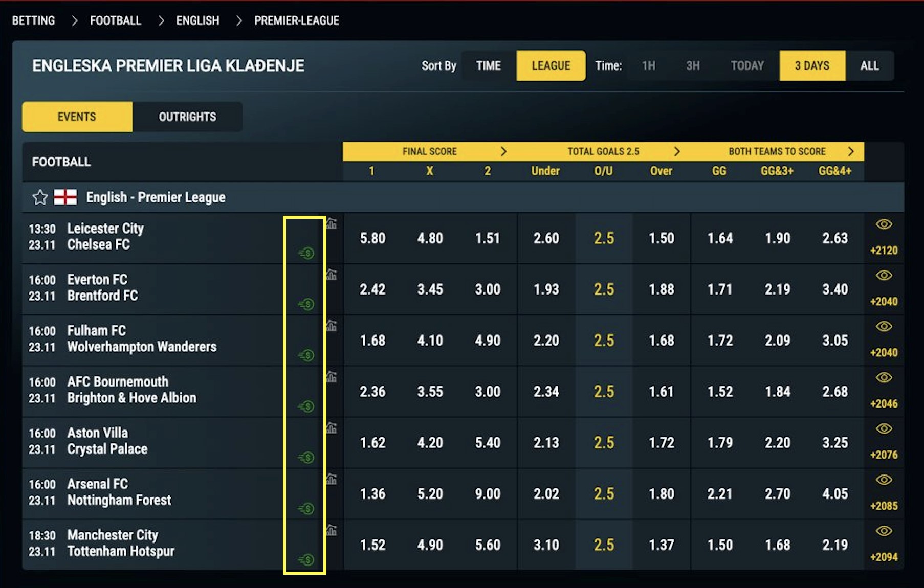
Task: Select Under 2.5 odds 3.10 Manchester City match
Action: [546, 545]
